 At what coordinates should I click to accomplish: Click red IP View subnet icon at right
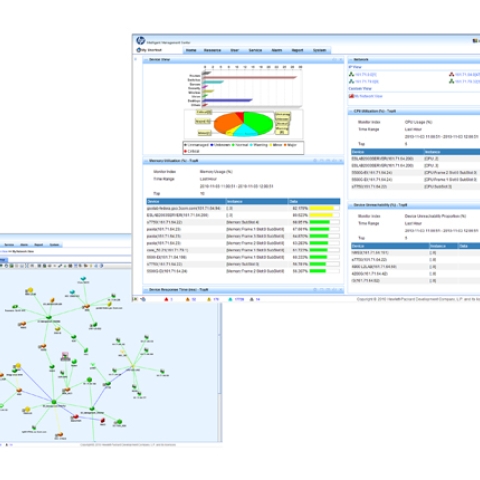point(452,74)
